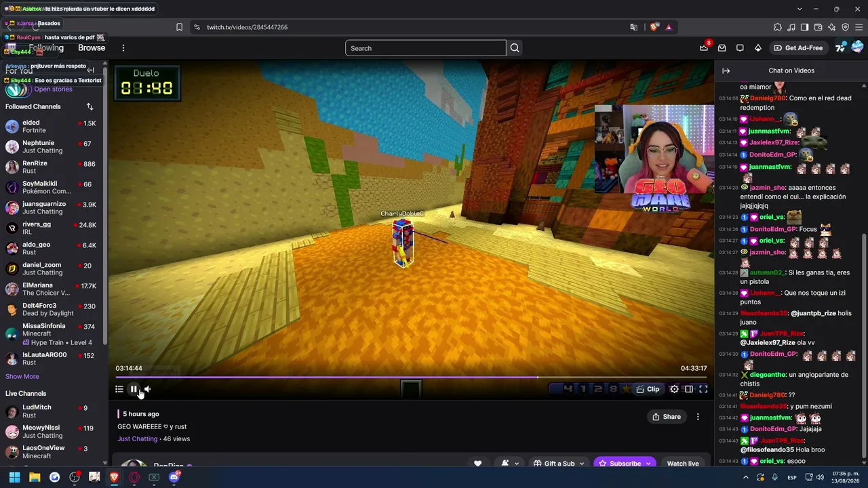
Task: Open Brave Wallet icon
Action: (818, 27)
